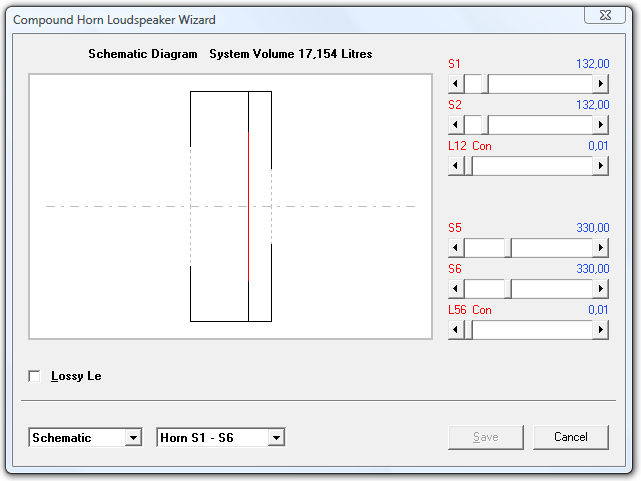The image size is (641, 481).
Task: Click the right arrow of L56 slider
Action: 601,330
